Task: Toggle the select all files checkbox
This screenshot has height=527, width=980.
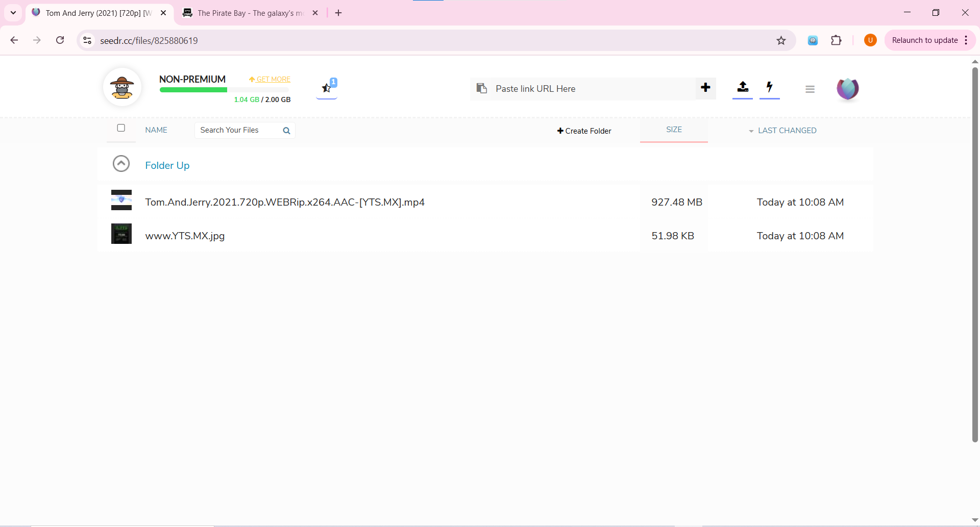Action: click(x=121, y=128)
